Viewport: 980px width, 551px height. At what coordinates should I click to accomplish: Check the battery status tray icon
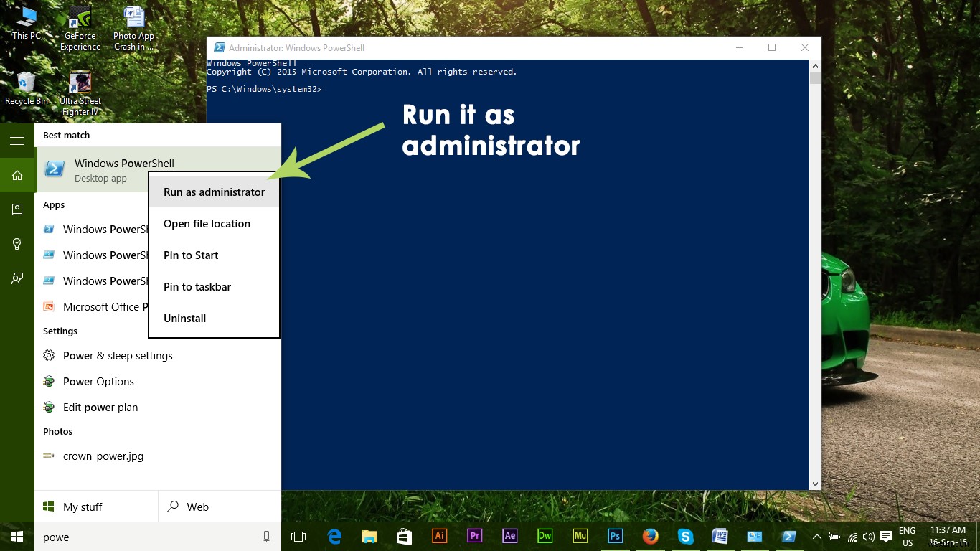834,537
